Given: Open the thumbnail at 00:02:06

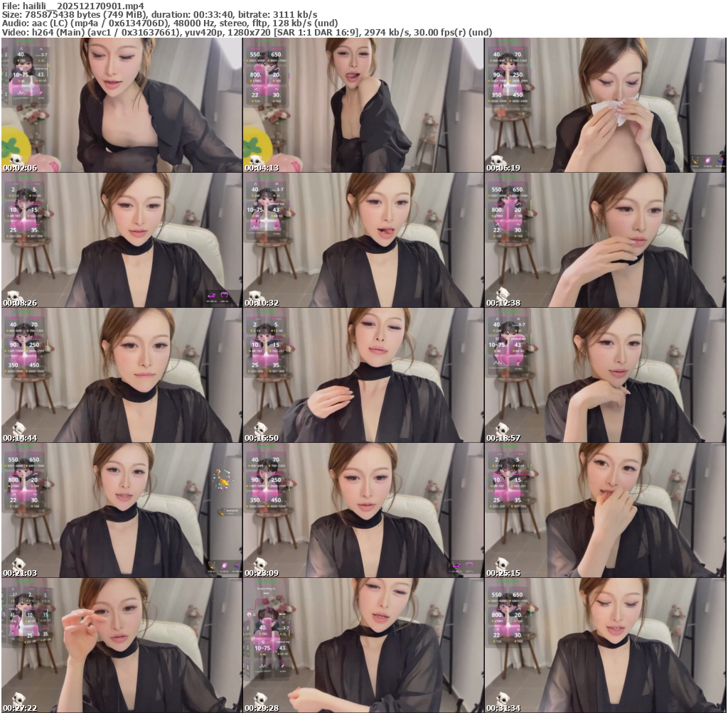Looking at the screenshot, I should coord(122,105).
